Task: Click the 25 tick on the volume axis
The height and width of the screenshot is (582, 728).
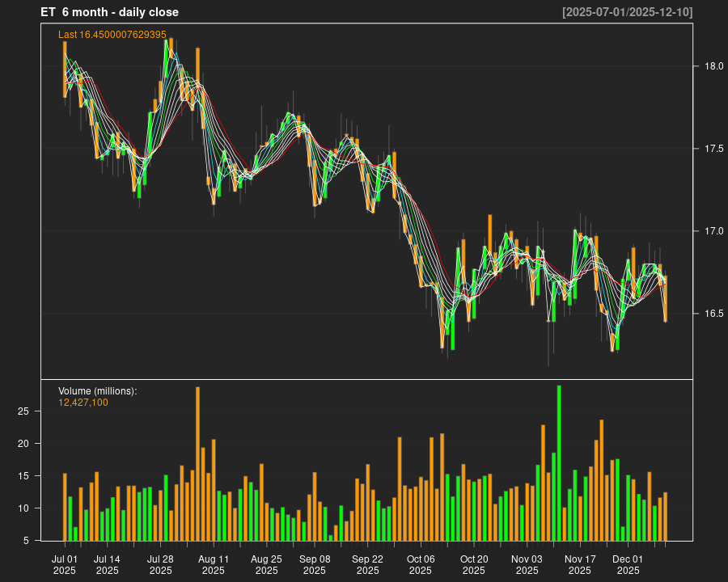Action: coord(23,411)
